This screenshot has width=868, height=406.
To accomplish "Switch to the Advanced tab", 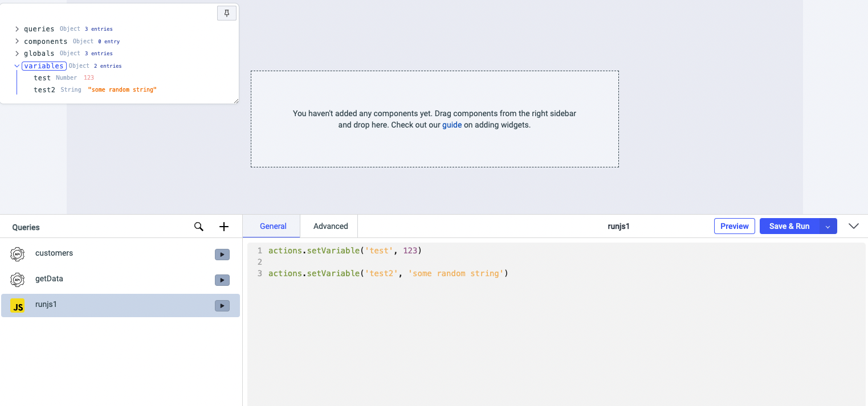I will [x=331, y=226].
